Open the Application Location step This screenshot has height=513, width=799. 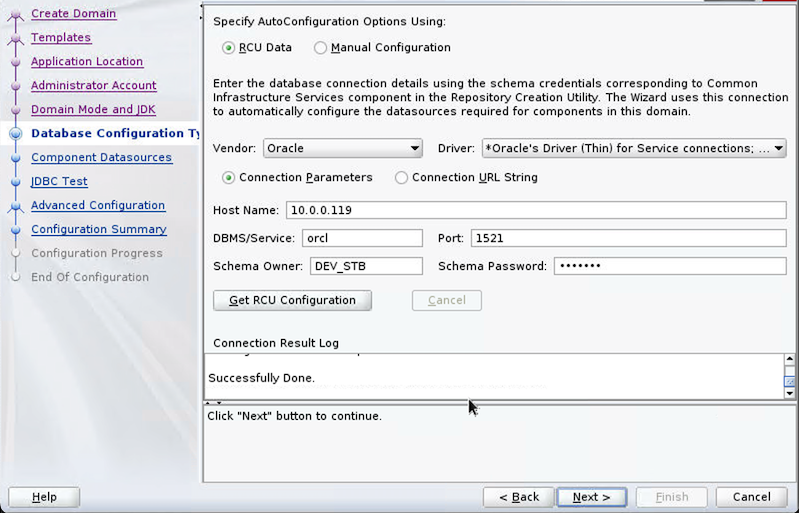[x=87, y=61]
